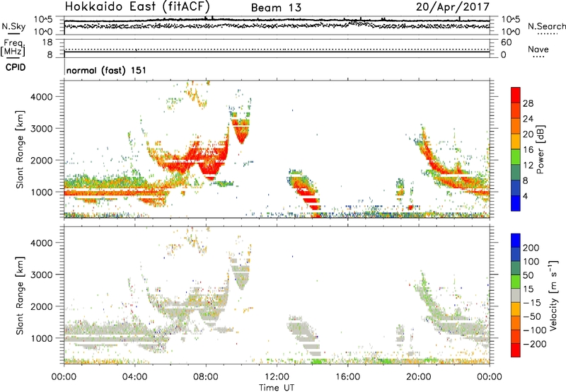Click the '-200' Velocity colorbar value

[x=534, y=344]
